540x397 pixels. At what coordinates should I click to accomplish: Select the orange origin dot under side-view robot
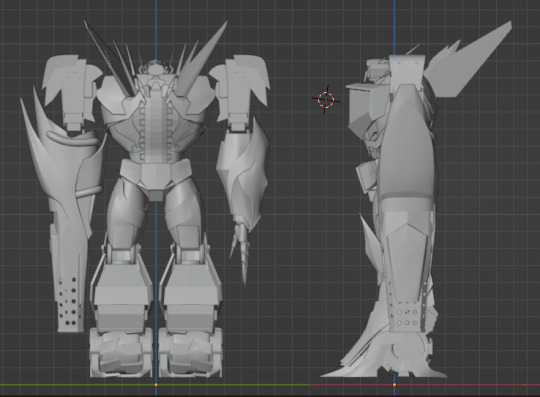pyautogui.click(x=394, y=385)
